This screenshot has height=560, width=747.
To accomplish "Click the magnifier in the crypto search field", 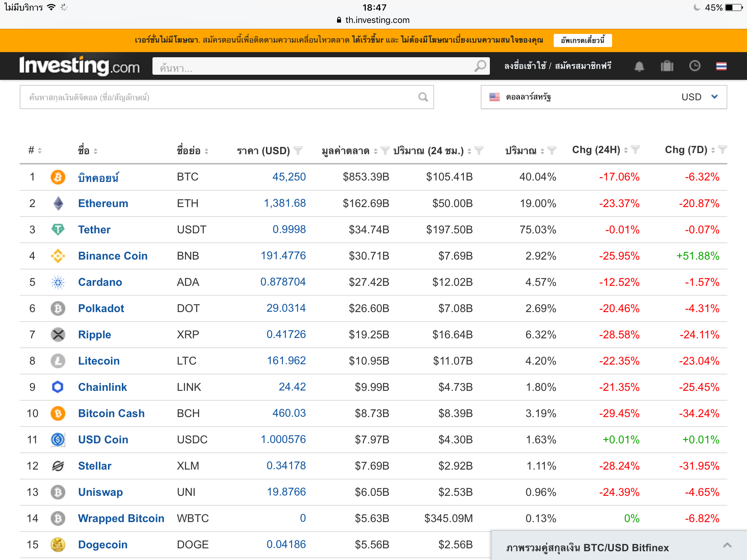I will [423, 97].
